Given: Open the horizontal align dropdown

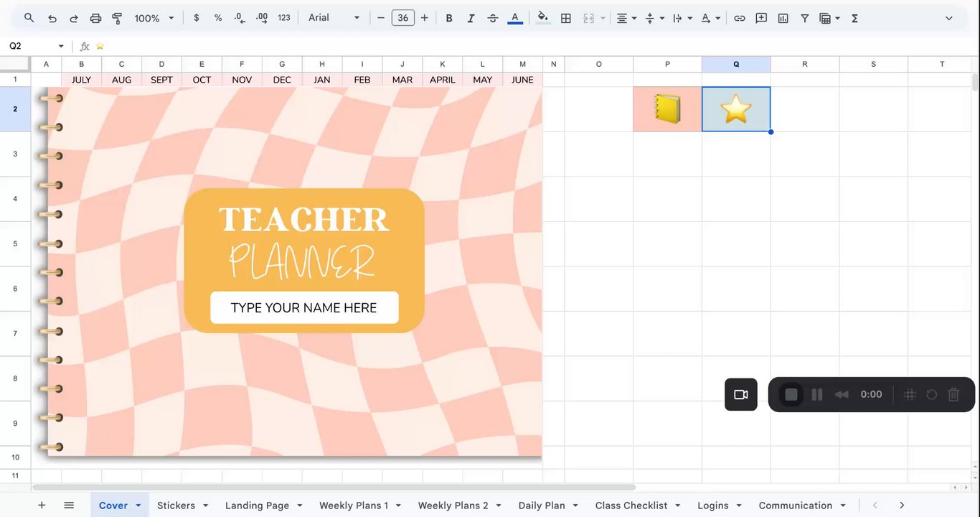Looking at the screenshot, I should [x=626, y=18].
